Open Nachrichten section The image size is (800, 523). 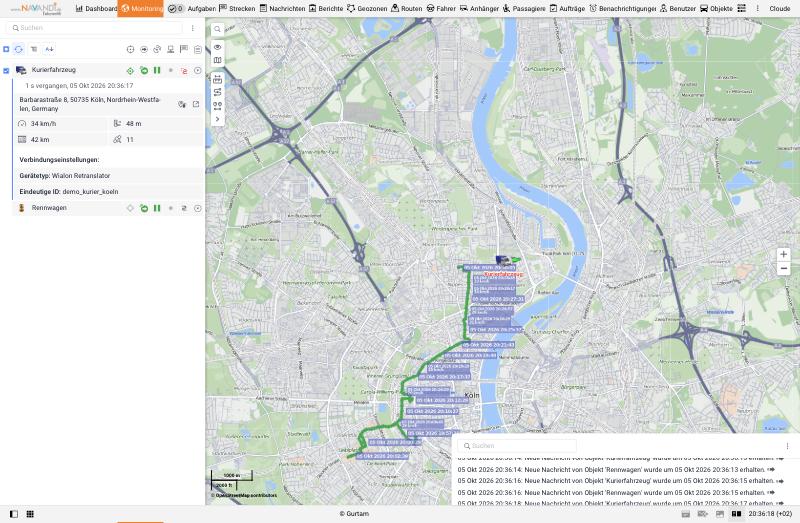(282, 9)
